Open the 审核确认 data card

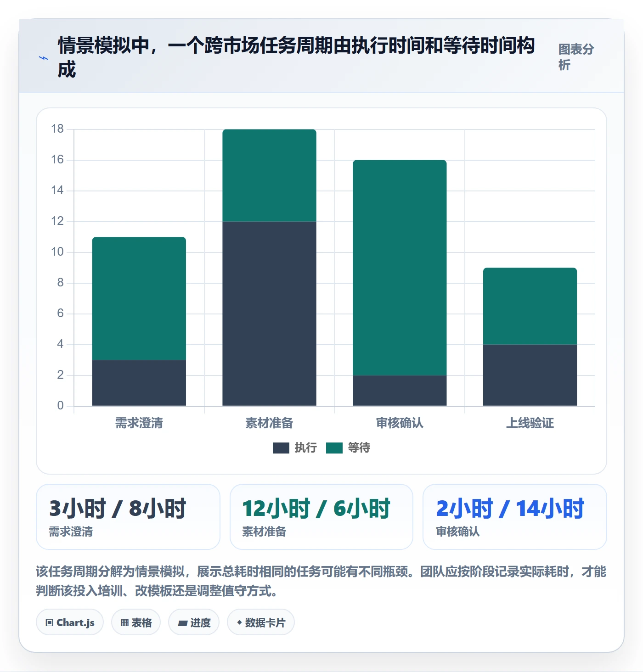pos(515,517)
